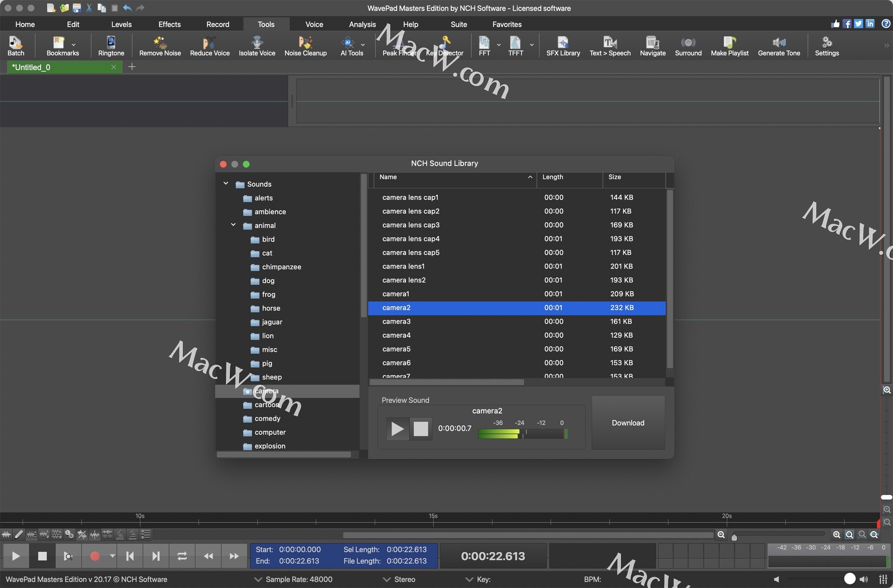This screenshot has height=588, width=893.
Task: Open the Analysis tab
Action: (362, 24)
